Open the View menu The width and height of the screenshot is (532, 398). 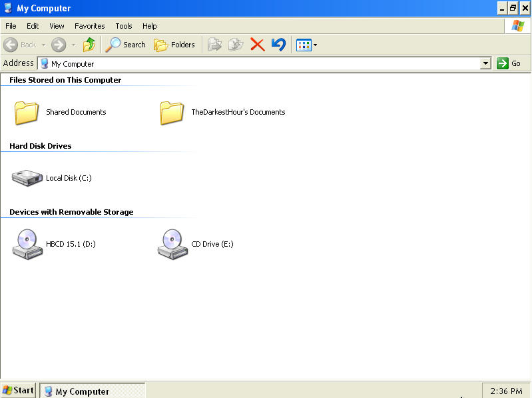57,26
